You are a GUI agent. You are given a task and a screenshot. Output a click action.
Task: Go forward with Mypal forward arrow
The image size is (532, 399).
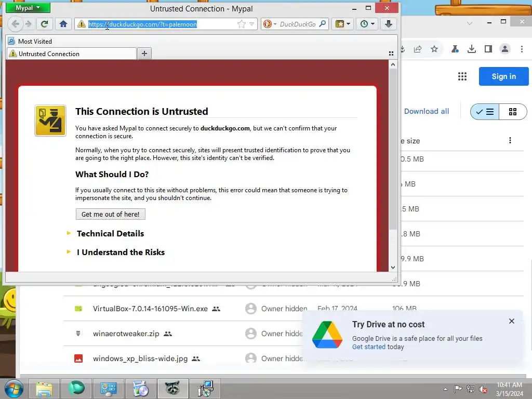pos(29,24)
